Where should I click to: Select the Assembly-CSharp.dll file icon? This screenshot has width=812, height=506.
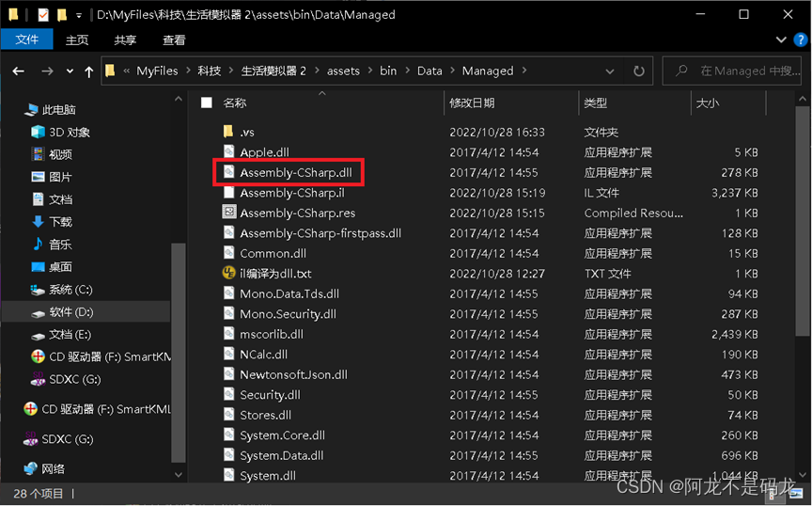point(228,171)
